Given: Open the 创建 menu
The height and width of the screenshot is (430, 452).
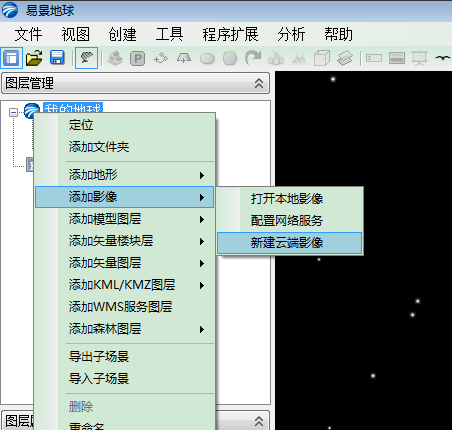Looking at the screenshot, I should (122, 34).
